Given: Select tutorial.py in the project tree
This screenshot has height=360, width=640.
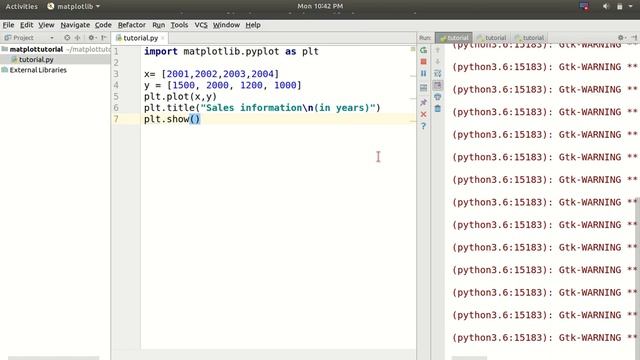Looking at the screenshot, I should (36, 60).
